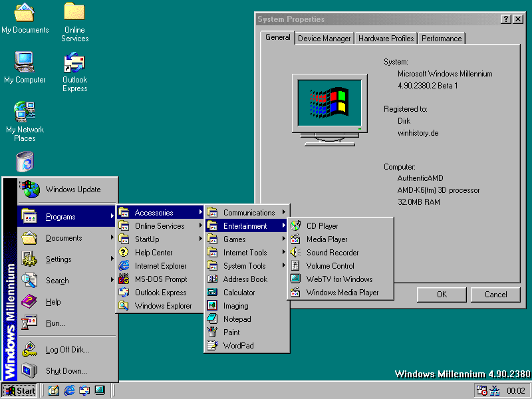Expand the Games submenu

point(247,239)
